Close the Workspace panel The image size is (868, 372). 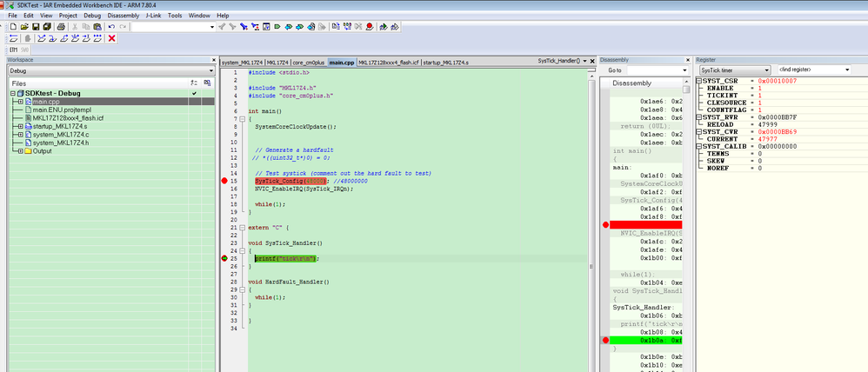point(214,60)
